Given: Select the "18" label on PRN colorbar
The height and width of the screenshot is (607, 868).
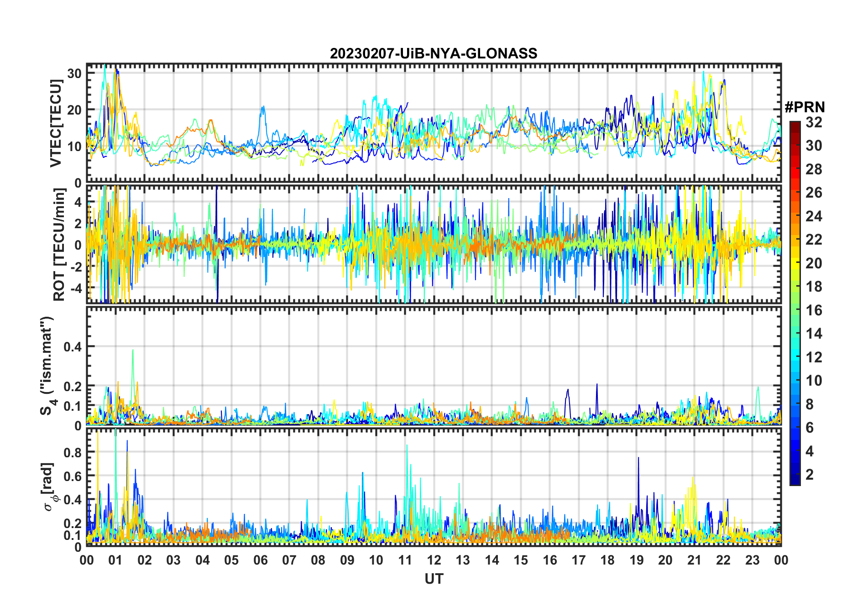Looking at the screenshot, I should point(814,287).
